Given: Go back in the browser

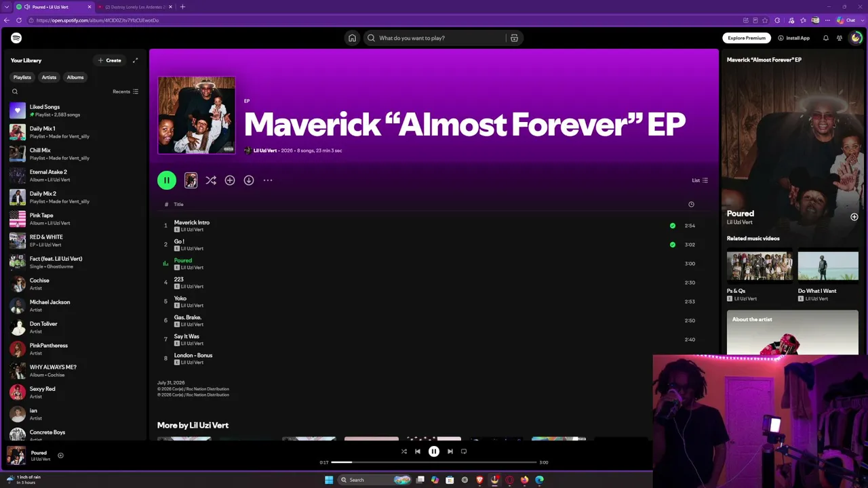Looking at the screenshot, I should (x=7, y=20).
